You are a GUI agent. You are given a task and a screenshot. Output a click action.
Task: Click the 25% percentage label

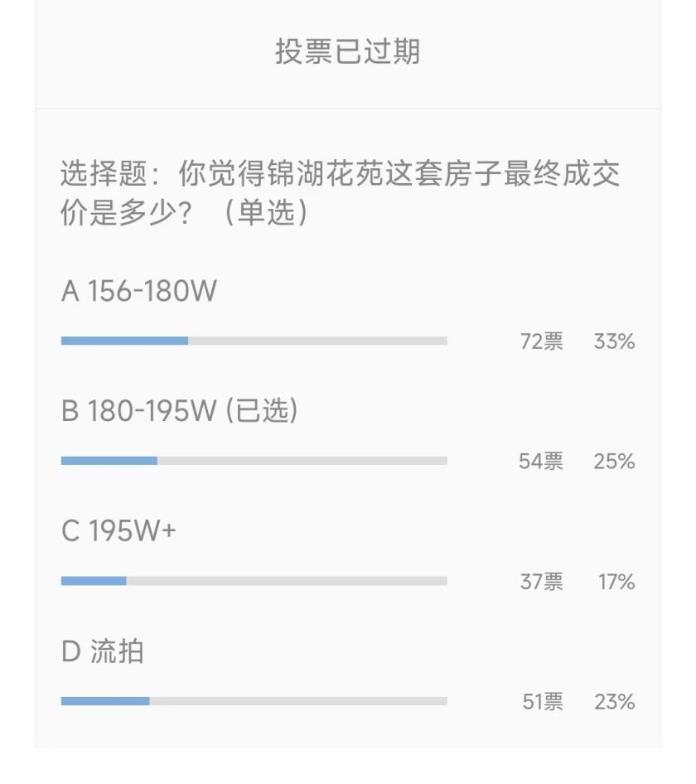(615, 461)
